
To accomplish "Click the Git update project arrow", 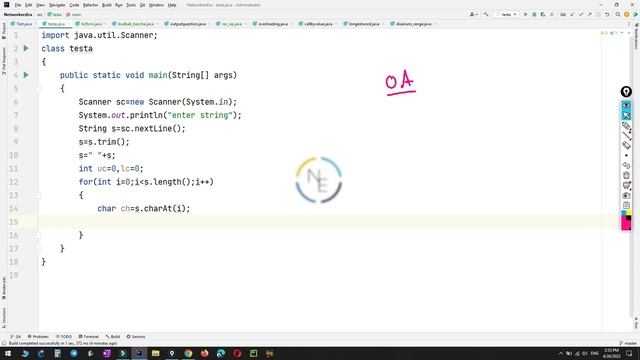I will coord(572,14).
